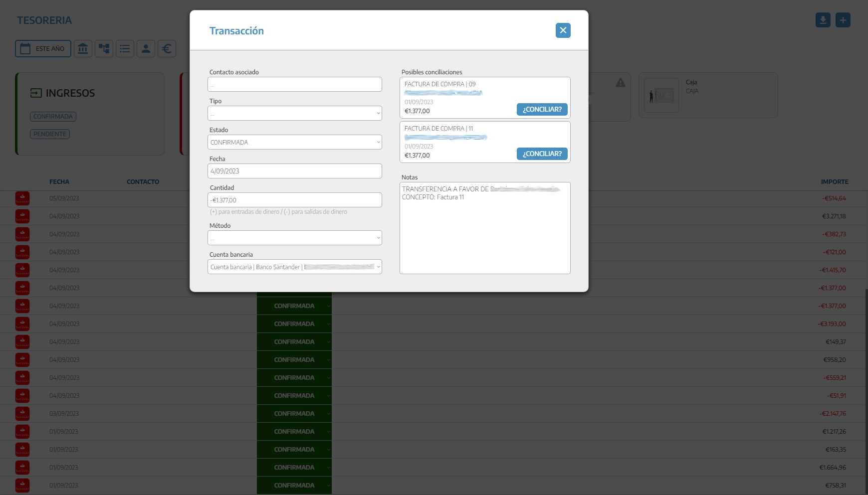Image resolution: width=868 pixels, height=495 pixels.
Task: Click the warning triangle icon
Action: pyautogui.click(x=620, y=83)
